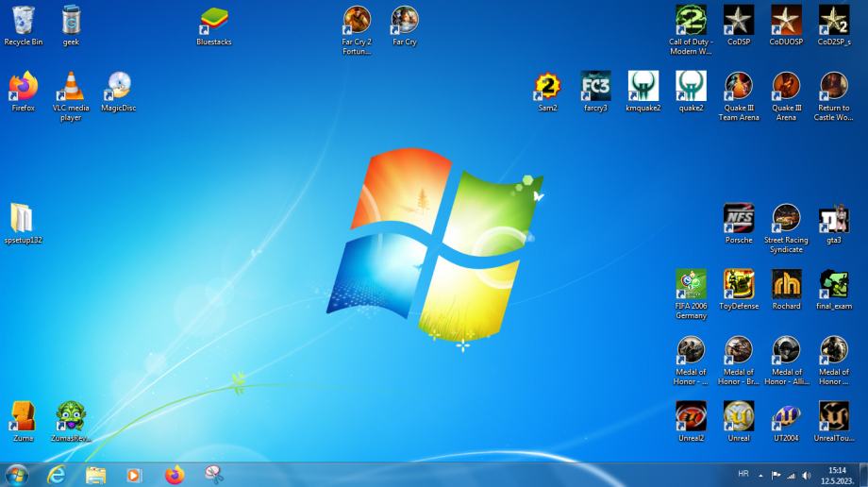
Task: Select the UnrealTournament desktop icon
Action: pos(834,422)
